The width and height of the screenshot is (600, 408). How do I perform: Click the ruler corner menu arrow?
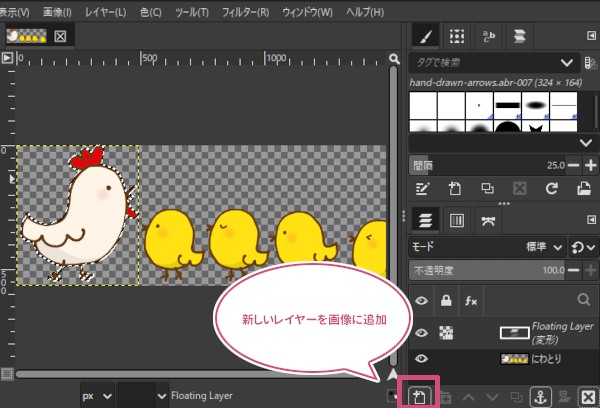(x=7, y=58)
